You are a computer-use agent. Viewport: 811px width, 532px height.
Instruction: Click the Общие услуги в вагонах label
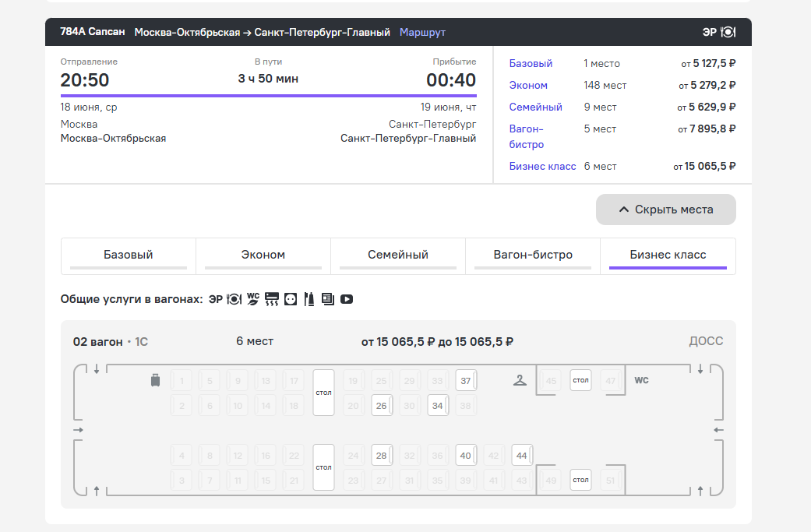pos(132,299)
